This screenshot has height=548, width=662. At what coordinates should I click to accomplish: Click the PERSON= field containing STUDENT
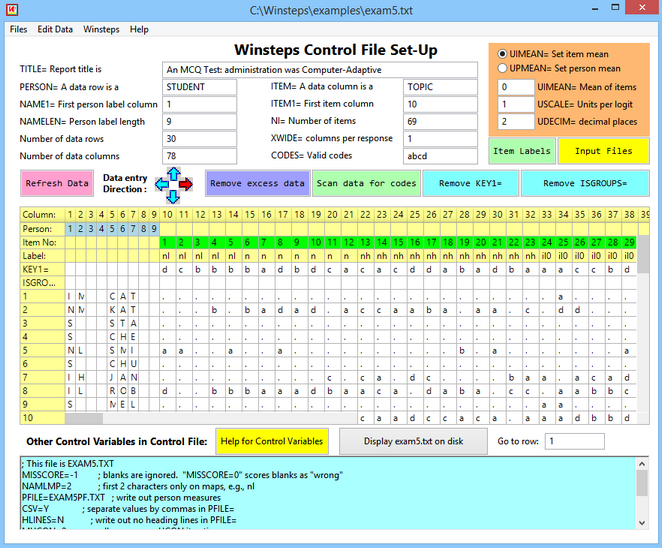coord(199,87)
